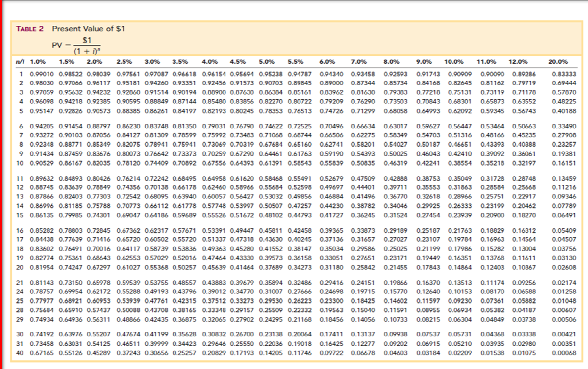Screen dimensions: 588x369
Task: Click value 0.55839 in row 10
Action: tap(331, 163)
